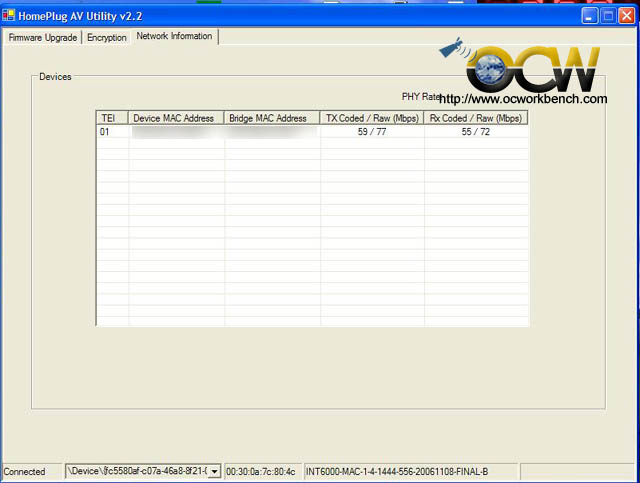Click the HomePlug AV Utility title bar icon
This screenshot has width=640, height=483.
(8, 16)
